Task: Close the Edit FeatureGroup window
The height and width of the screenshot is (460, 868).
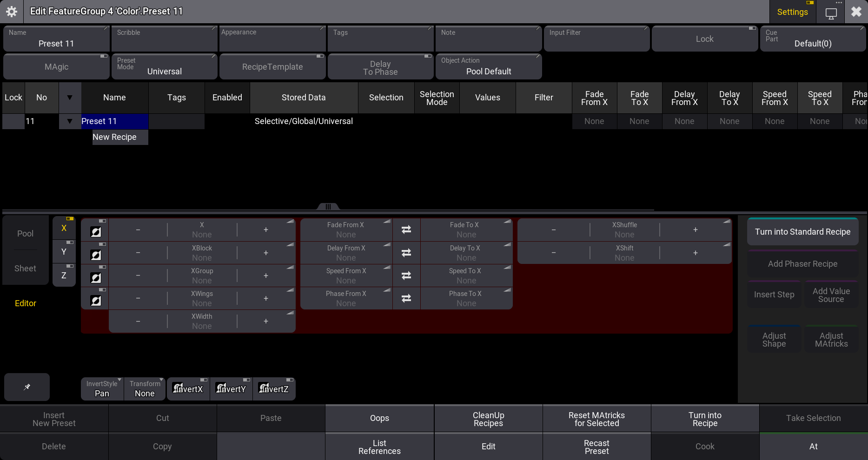Action: [856, 12]
